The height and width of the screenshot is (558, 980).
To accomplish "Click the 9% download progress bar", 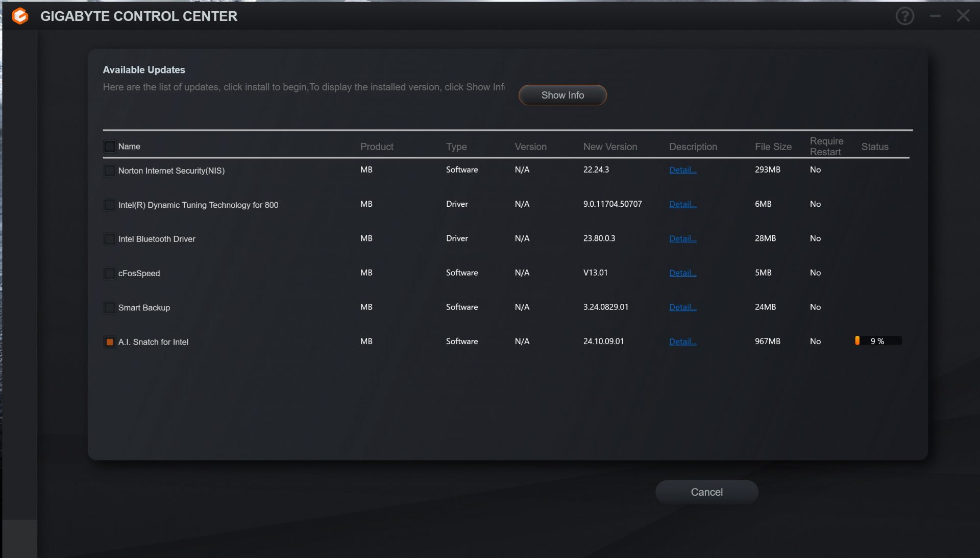I will click(x=878, y=341).
